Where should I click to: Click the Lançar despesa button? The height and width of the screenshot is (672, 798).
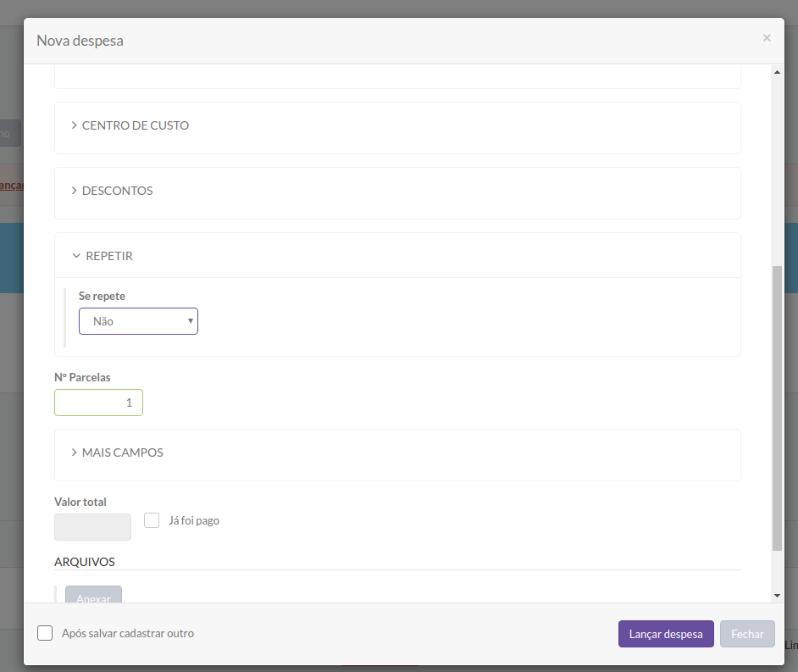tap(666, 634)
